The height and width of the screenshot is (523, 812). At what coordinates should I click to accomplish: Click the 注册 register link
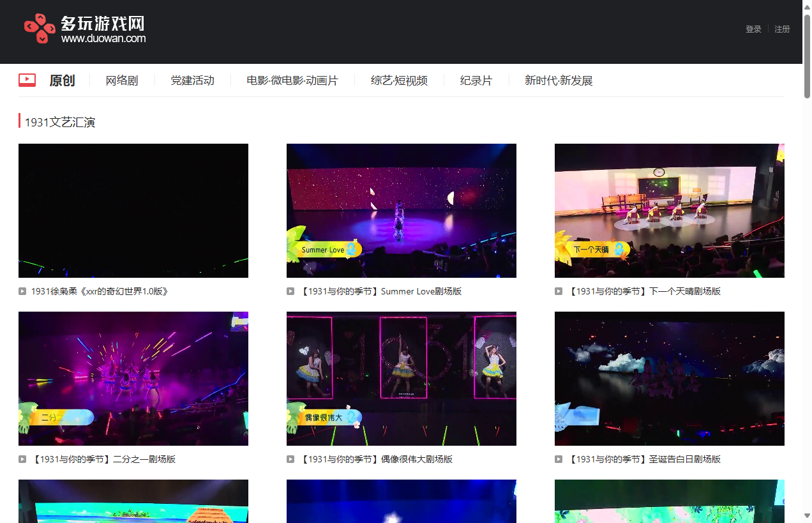tap(782, 29)
